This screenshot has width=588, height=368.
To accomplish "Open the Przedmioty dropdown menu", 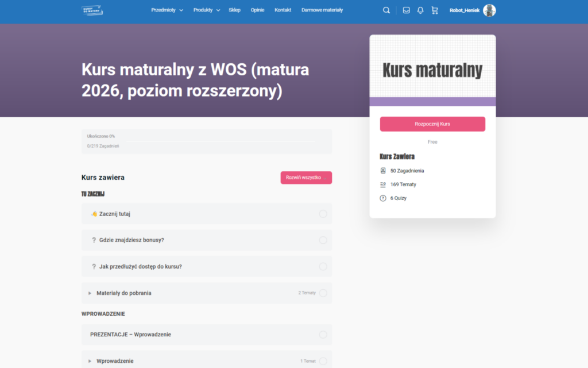I will pos(167,10).
